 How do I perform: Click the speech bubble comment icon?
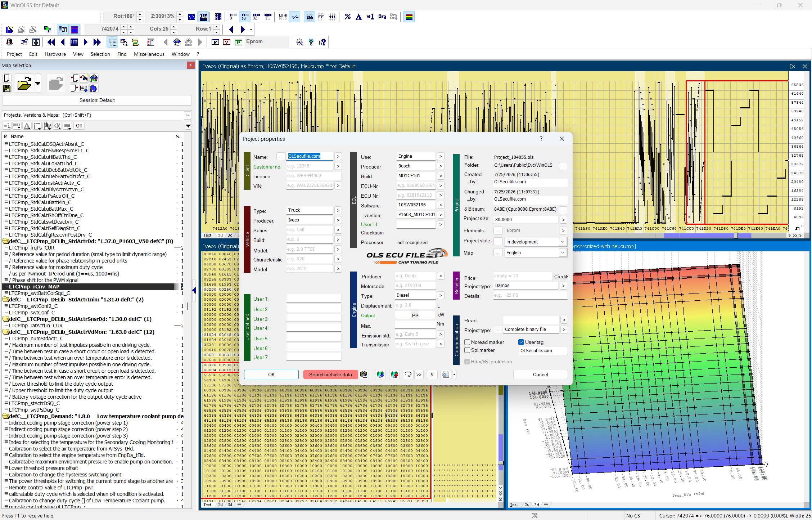click(408, 375)
